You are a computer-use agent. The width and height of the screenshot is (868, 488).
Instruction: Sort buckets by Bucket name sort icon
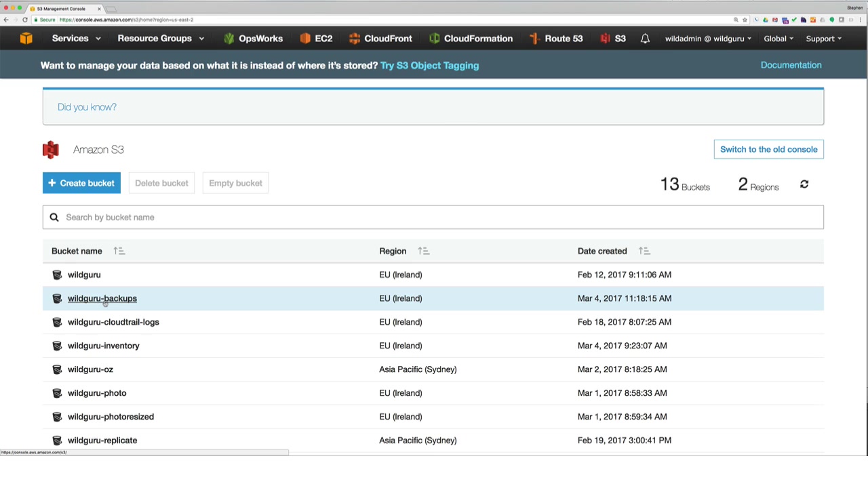[x=119, y=251]
